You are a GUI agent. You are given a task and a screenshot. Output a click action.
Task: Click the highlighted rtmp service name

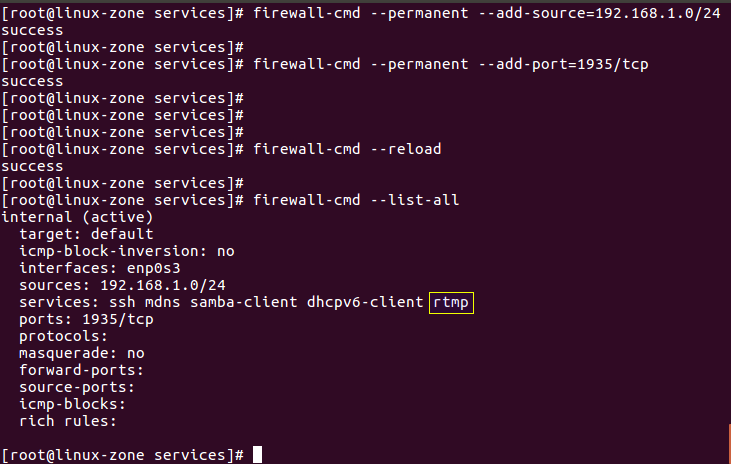tap(451, 302)
